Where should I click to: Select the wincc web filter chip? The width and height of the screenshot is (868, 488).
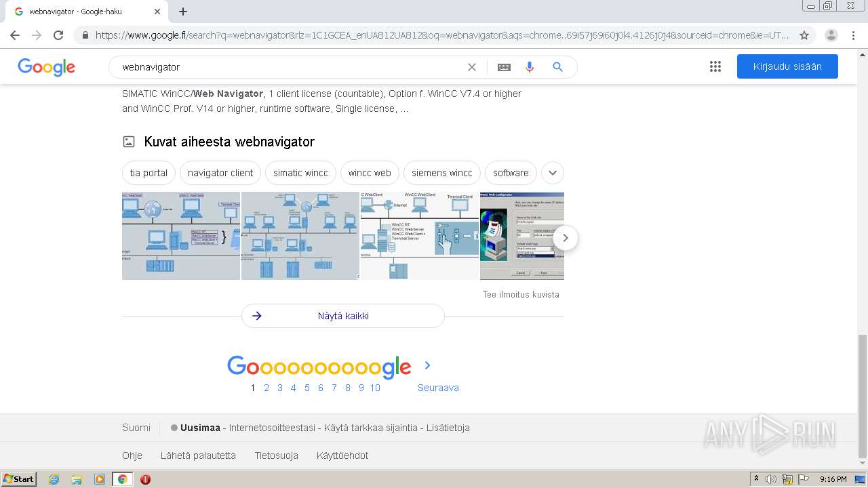pos(370,173)
